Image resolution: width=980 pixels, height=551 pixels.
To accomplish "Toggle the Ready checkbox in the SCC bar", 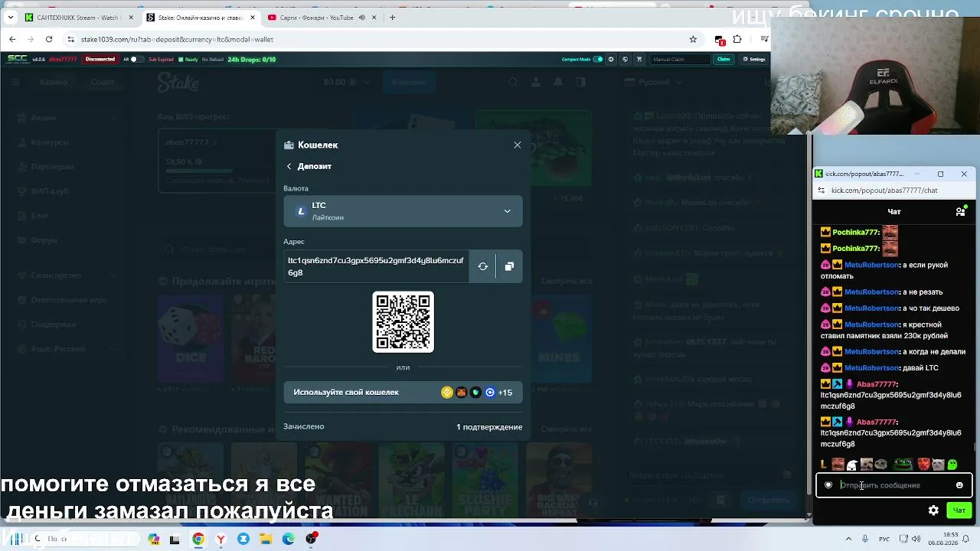I will 181,59.
